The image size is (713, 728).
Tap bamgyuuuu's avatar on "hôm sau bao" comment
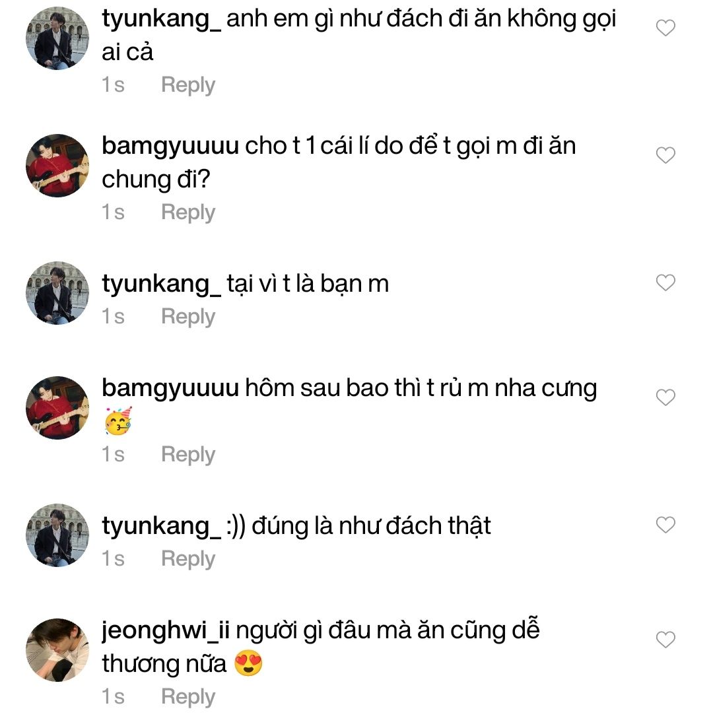[x=57, y=408]
